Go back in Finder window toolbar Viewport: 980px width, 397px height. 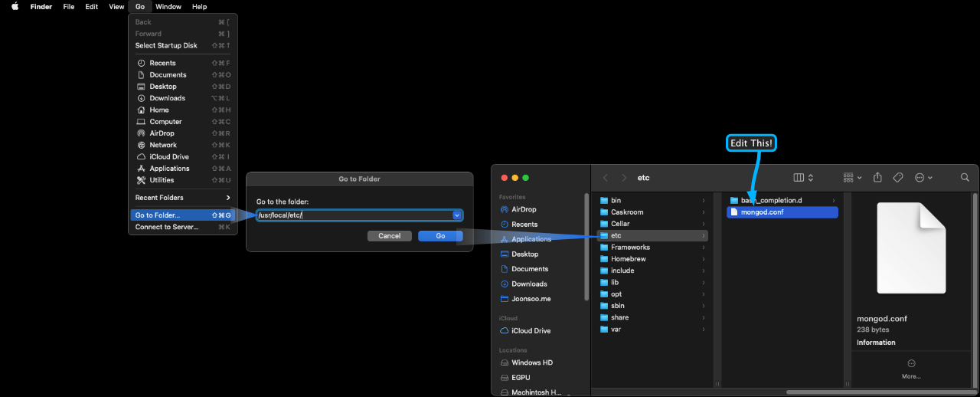pyautogui.click(x=606, y=178)
